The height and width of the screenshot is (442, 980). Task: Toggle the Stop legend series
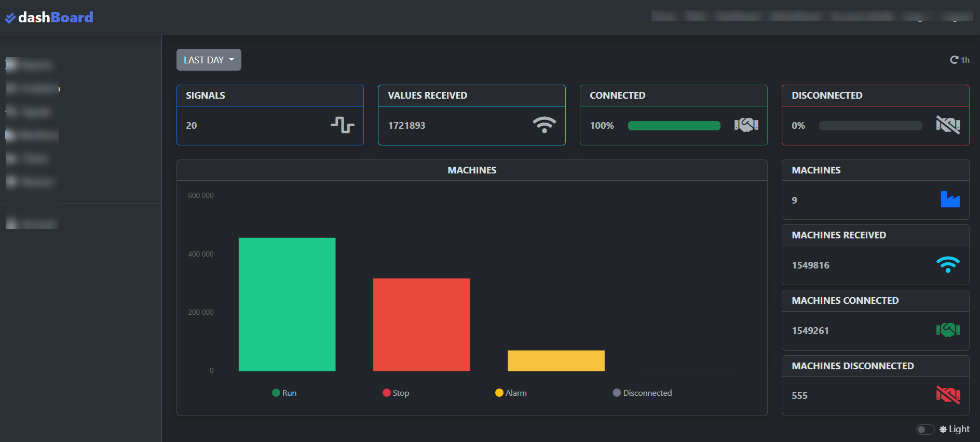(x=396, y=393)
